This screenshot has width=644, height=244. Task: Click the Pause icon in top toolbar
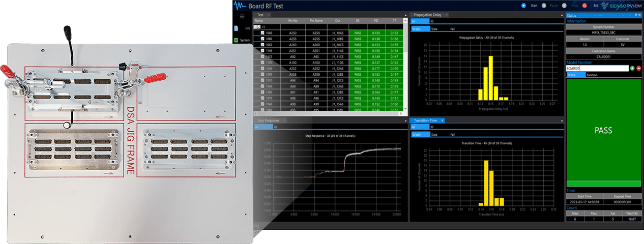point(544,6)
